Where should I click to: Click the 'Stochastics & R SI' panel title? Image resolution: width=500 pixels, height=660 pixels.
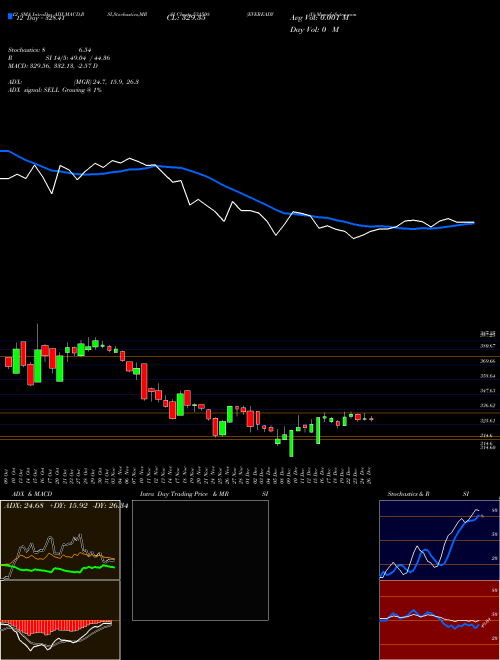tap(428, 494)
